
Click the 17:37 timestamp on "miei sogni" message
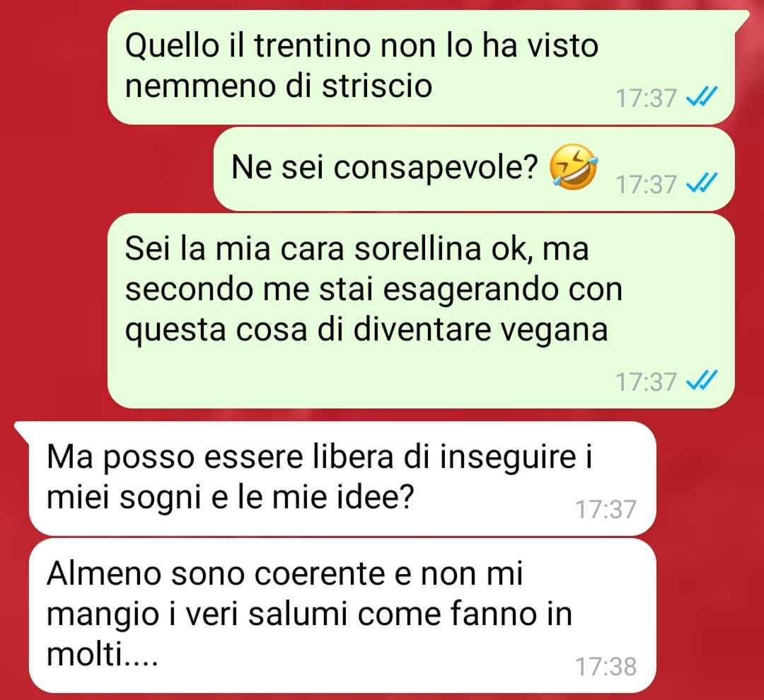(x=606, y=510)
